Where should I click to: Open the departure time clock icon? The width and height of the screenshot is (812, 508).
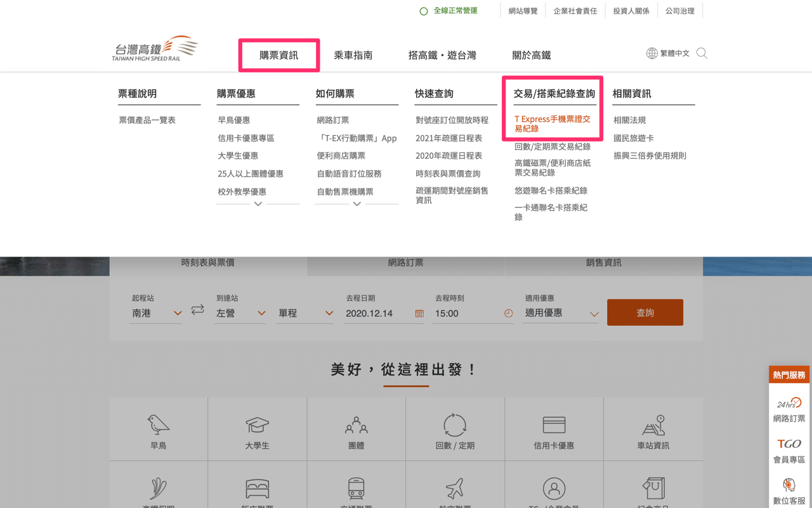(x=508, y=313)
